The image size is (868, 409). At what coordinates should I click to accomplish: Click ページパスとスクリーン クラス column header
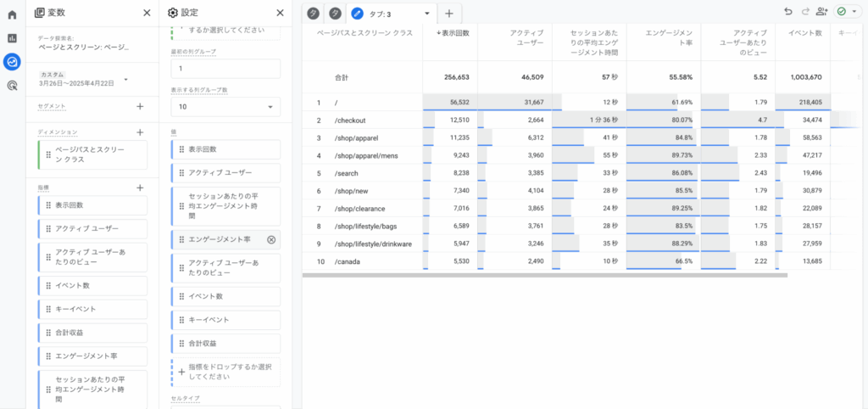pos(364,33)
